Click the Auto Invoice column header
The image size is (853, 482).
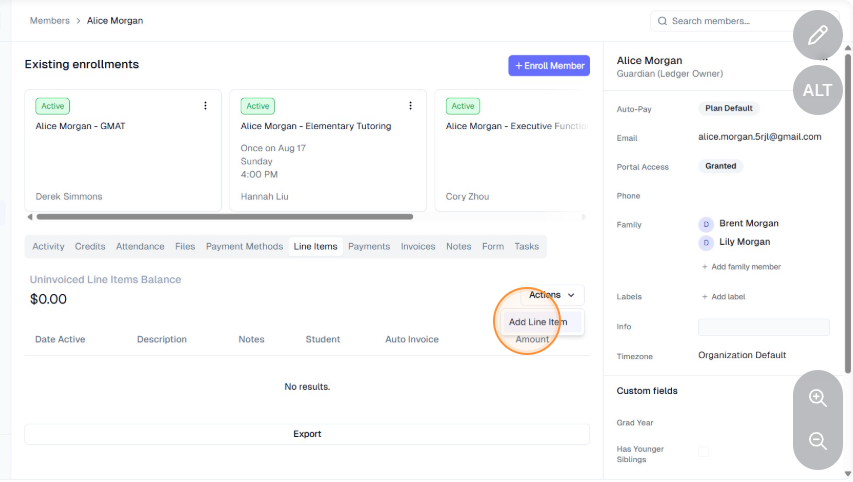(x=412, y=339)
